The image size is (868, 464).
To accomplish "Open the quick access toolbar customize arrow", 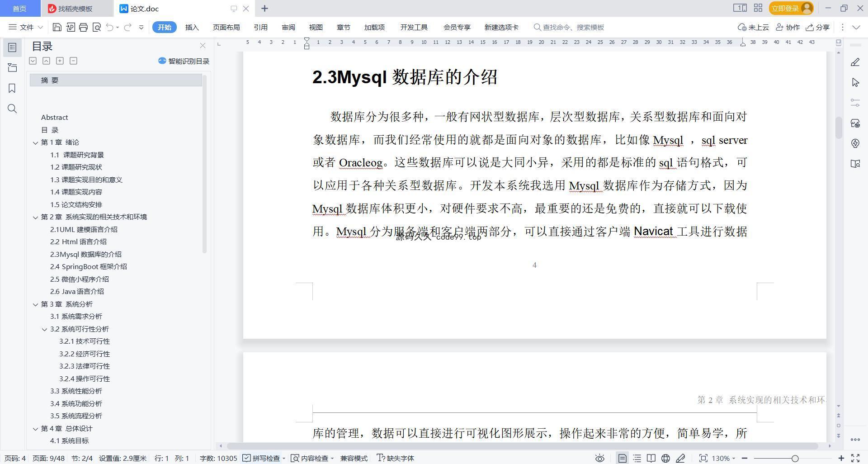I will 141,27.
